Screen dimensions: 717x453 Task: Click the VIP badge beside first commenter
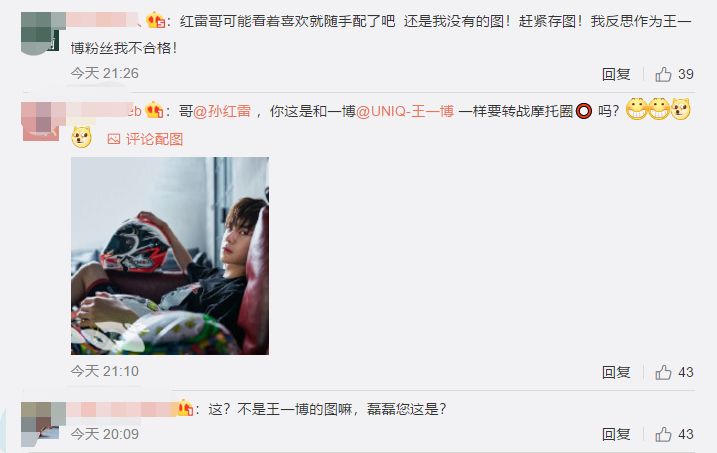point(155,21)
